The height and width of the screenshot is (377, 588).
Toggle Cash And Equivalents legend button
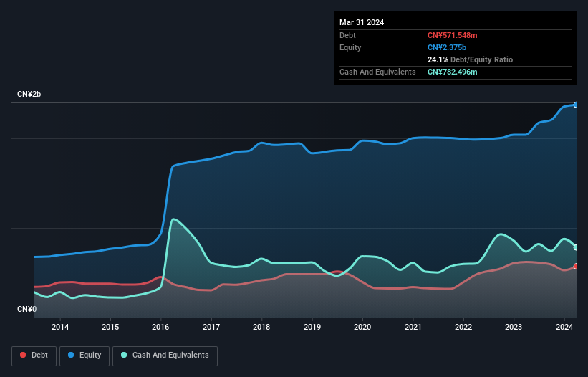[x=165, y=355]
